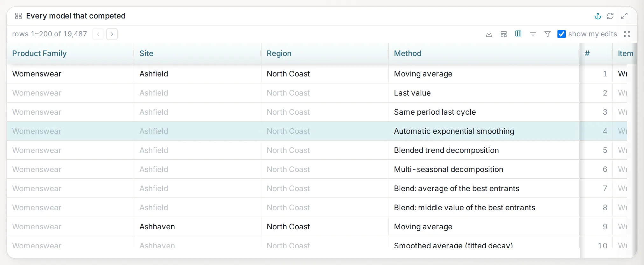The height and width of the screenshot is (265, 644).
Task: Open the sort options icon
Action: pyautogui.click(x=533, y=34)
